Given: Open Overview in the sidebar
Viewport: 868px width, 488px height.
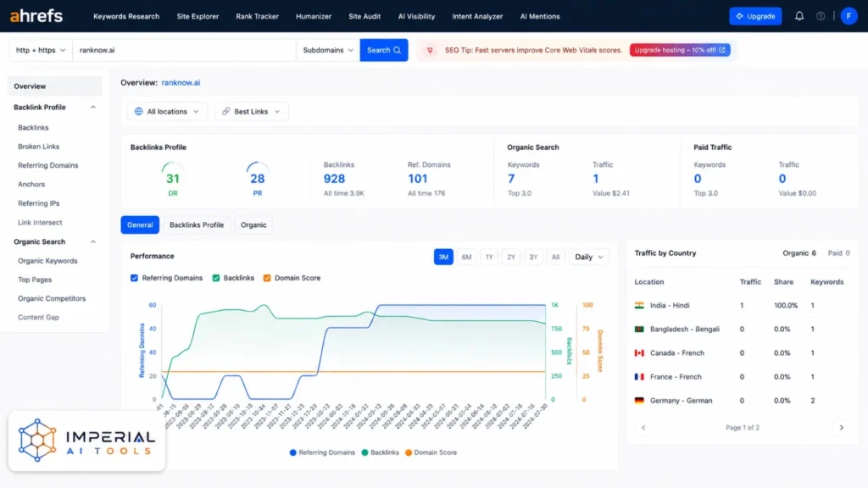Looking at the screenshot, I should (55, 86).
